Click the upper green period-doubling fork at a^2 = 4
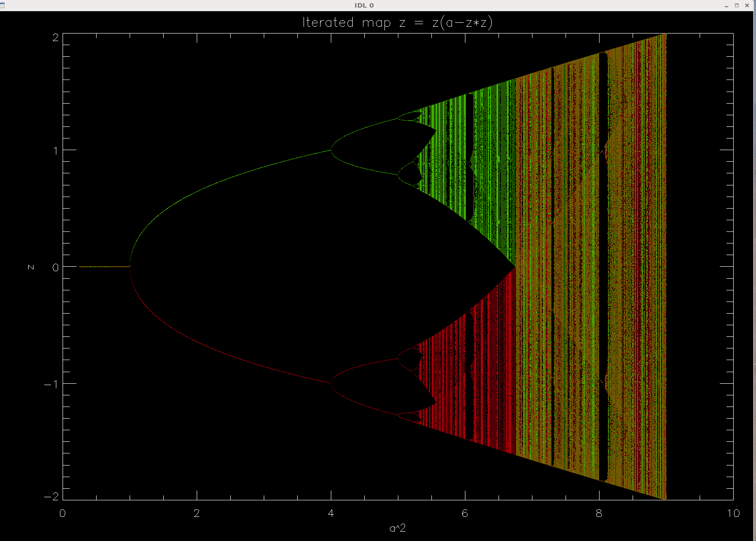The width and height of the screenshot is (756, 541). (x=331, y=150)
